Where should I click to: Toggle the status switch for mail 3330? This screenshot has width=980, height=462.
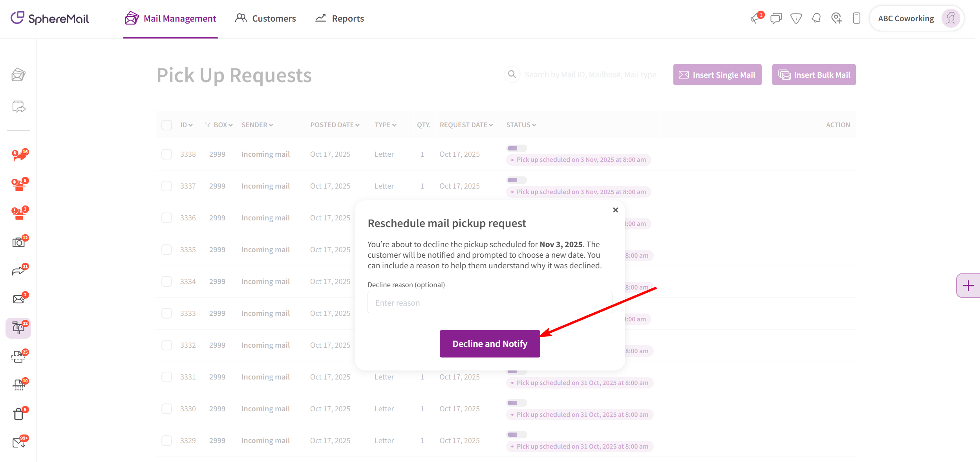coord(516,403)
